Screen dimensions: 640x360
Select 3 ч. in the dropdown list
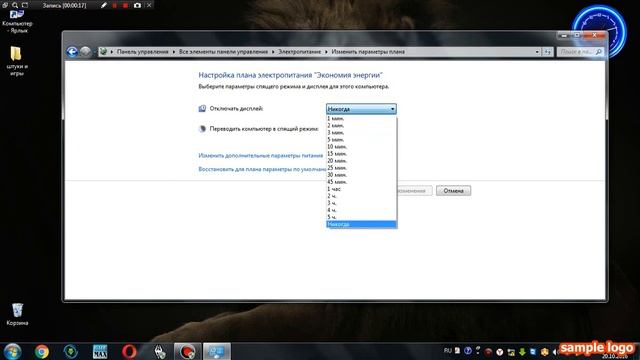click(x=361, y=203)
